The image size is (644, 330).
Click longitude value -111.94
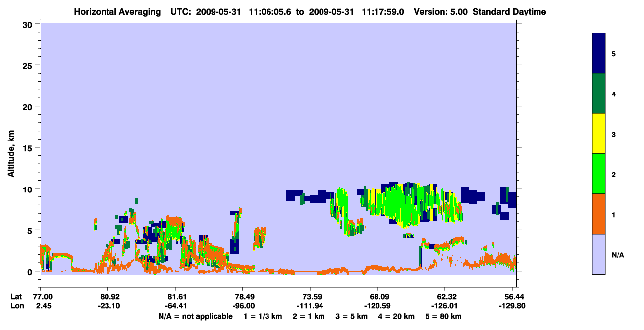click(310, 306)
